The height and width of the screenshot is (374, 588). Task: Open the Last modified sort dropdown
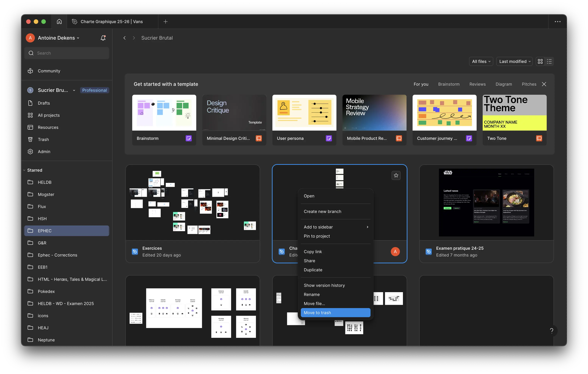click(514, 62)
